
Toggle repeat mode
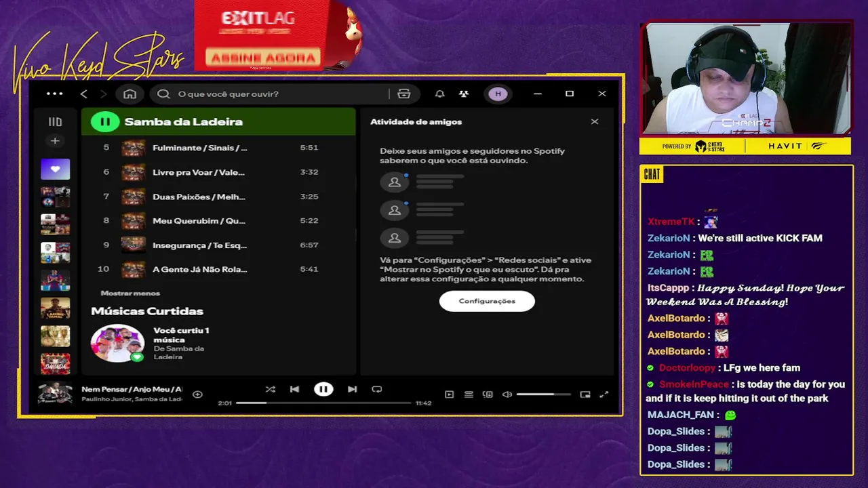click(377, 389)
